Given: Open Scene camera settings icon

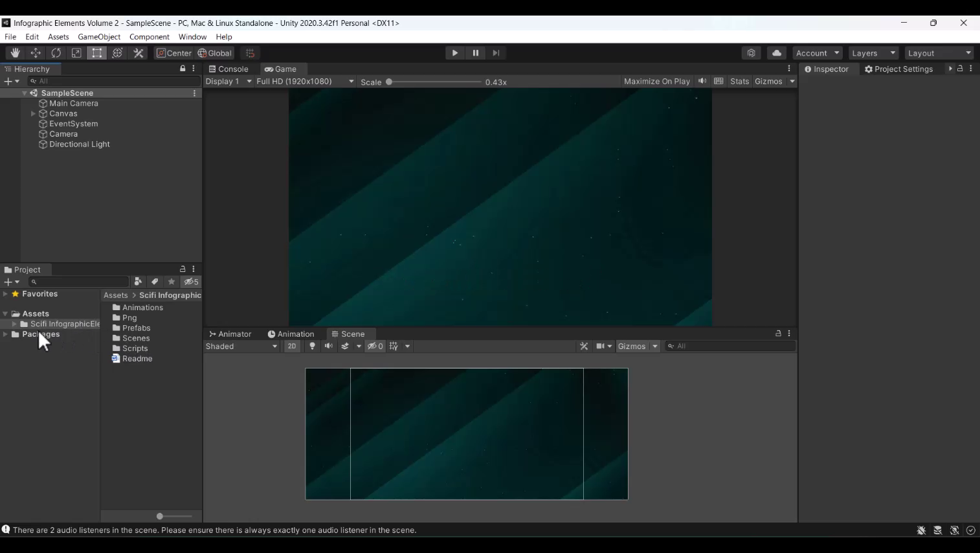Looking at the screenshot, I should (x=600, y=346).
